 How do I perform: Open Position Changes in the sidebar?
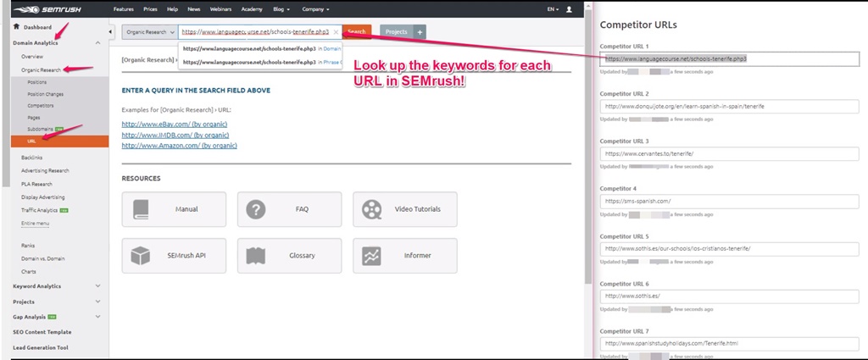[46, 95]
